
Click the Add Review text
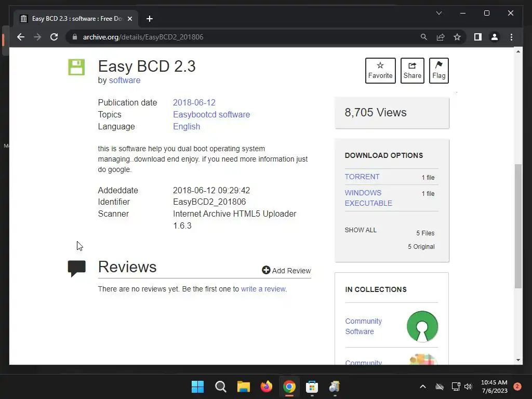291,271
